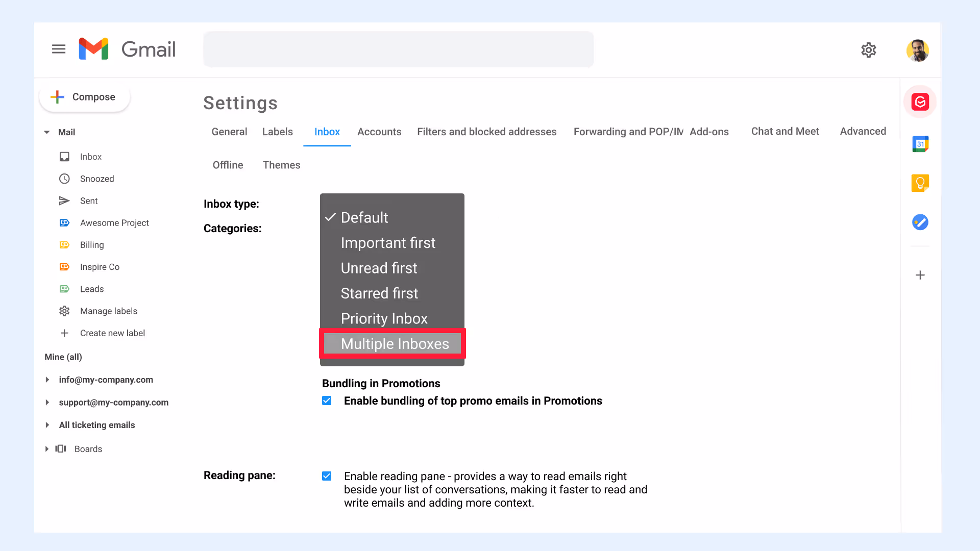This screenshot has height=551, width=980.
Task: Open the Google Keep lightbulb icon
Action: pyautogui.click(x=920, y=183)
